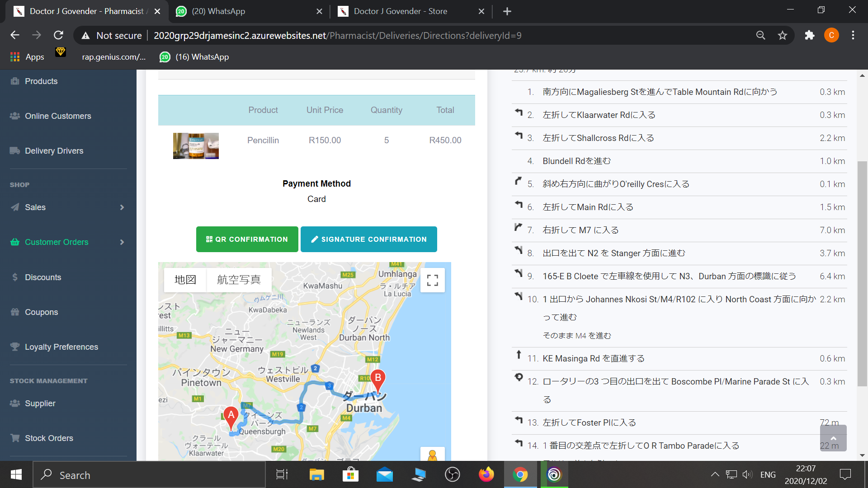This screenshot has width=868, height=488.
Task: Click the Signature Confirmation button
Action: click(368, 239)
